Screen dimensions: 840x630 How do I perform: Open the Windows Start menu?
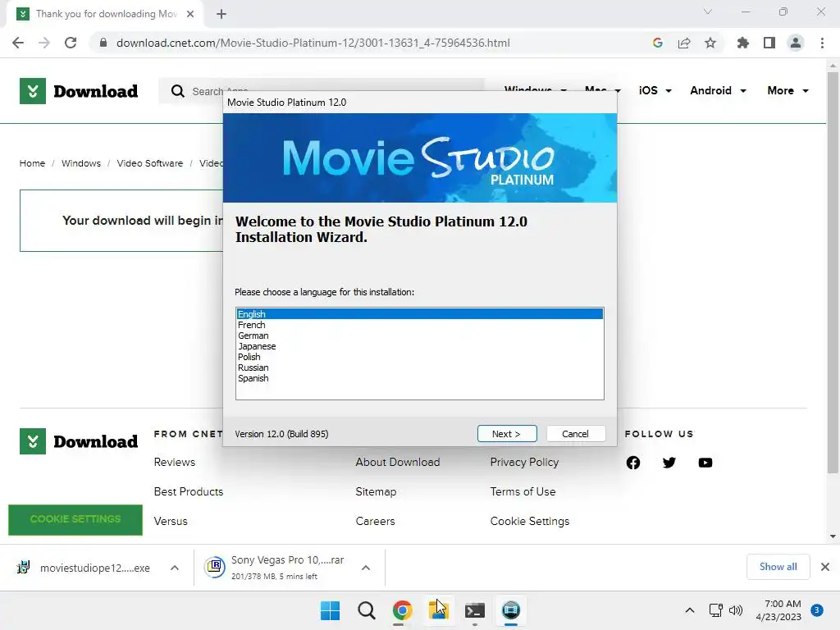[330, 610]
